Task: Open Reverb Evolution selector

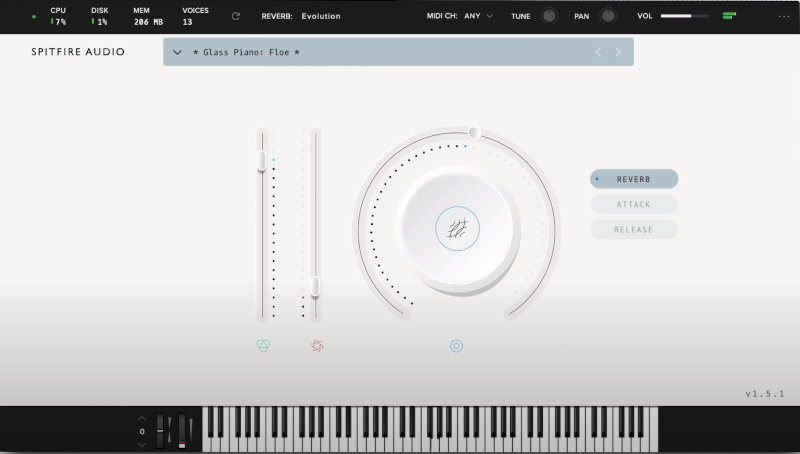Action: tap(301, 16)
